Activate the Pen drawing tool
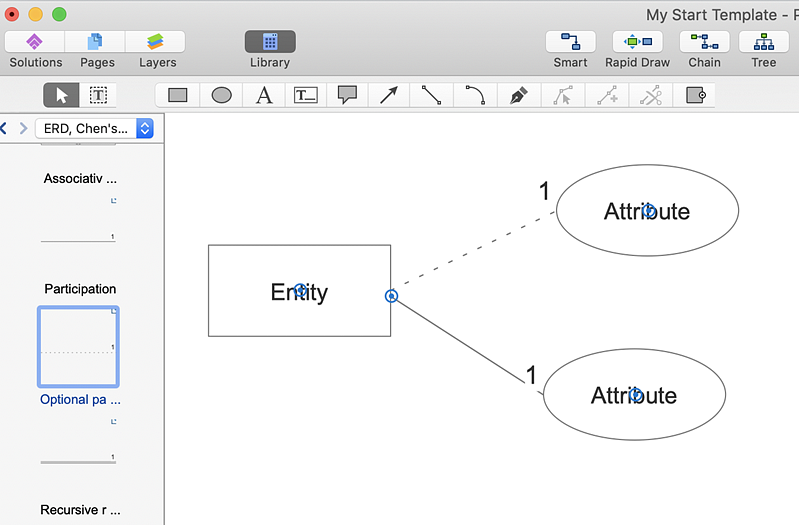 (x=518, y=96)
